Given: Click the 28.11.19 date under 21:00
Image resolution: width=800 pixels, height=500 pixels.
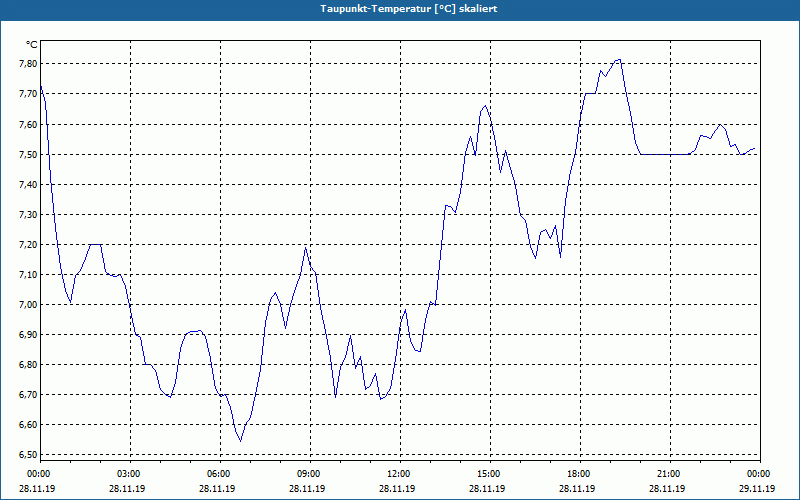Looking at the screenshot, I should pyautogui.click(x=667, y=488).
